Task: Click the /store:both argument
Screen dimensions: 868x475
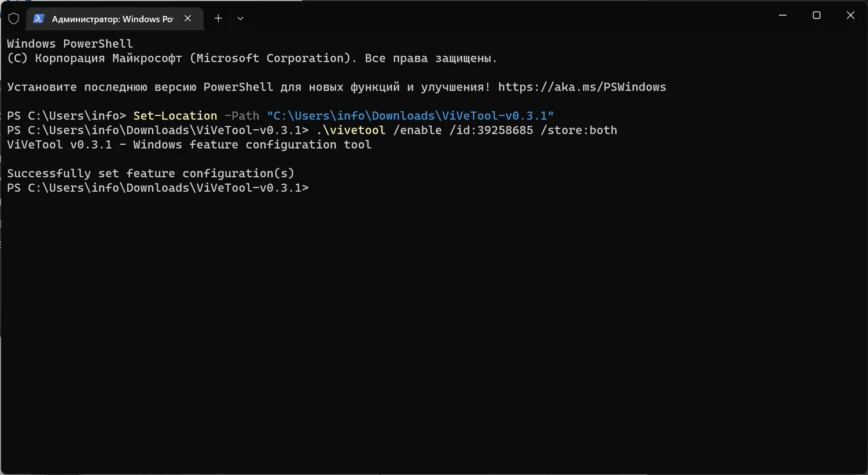Action: [x=579, y=130]
